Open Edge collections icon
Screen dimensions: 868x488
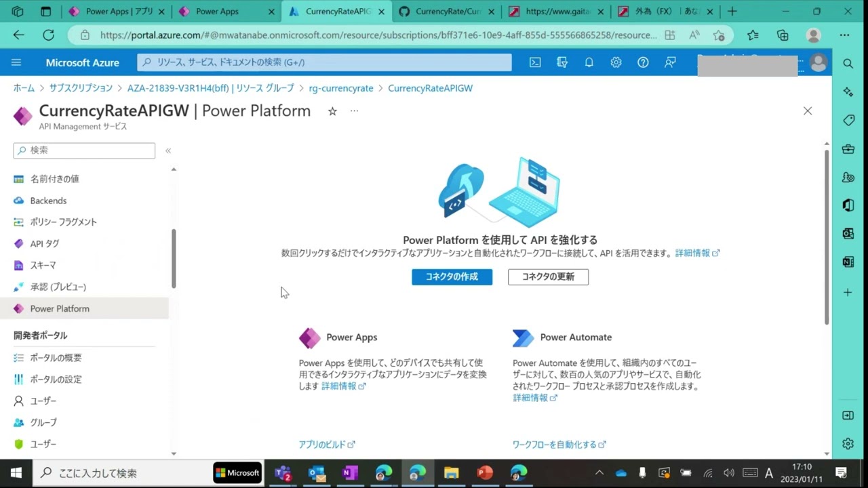click(783, 35)
